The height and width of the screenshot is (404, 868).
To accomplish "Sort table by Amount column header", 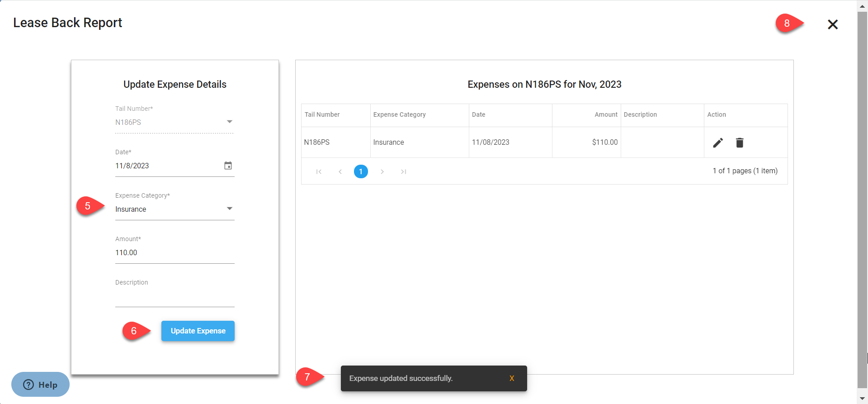I will 605,114.
